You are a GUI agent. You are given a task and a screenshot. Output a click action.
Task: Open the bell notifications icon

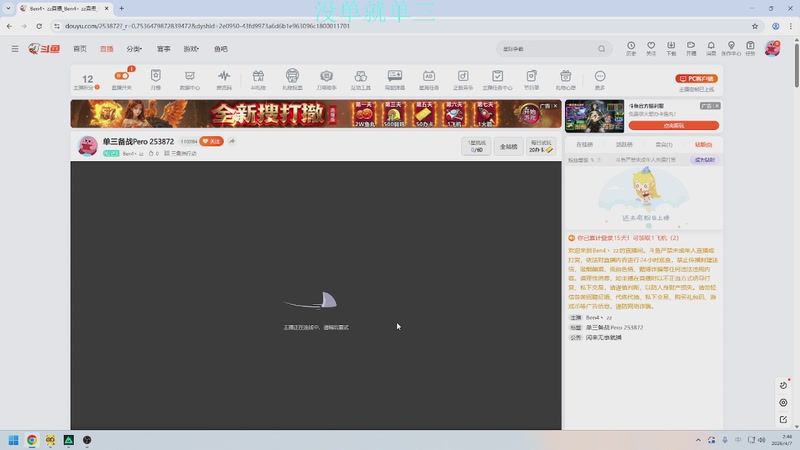pos(711,48)
